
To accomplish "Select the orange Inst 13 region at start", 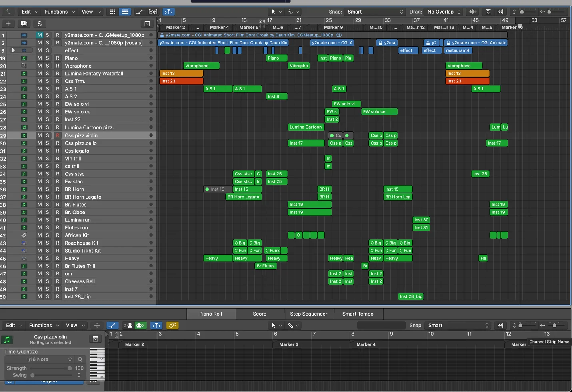I will 181,74.
